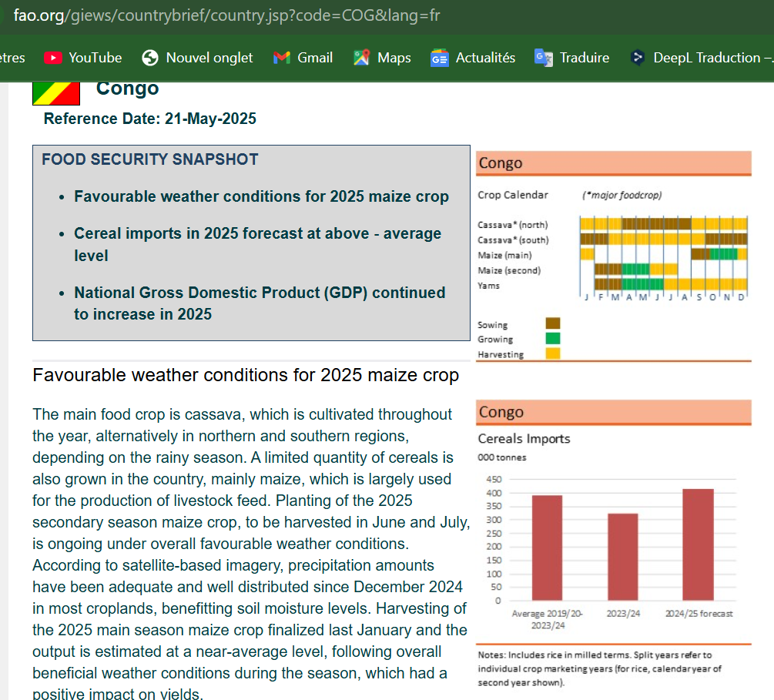Click the Reference Date 21-May-2025 text
The image size is (774, 700).
150,119
